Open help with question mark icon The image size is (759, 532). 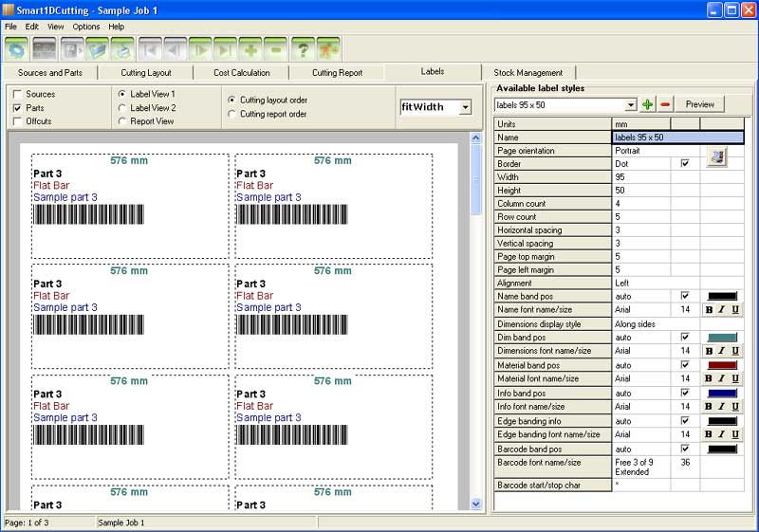pos(303,49)
